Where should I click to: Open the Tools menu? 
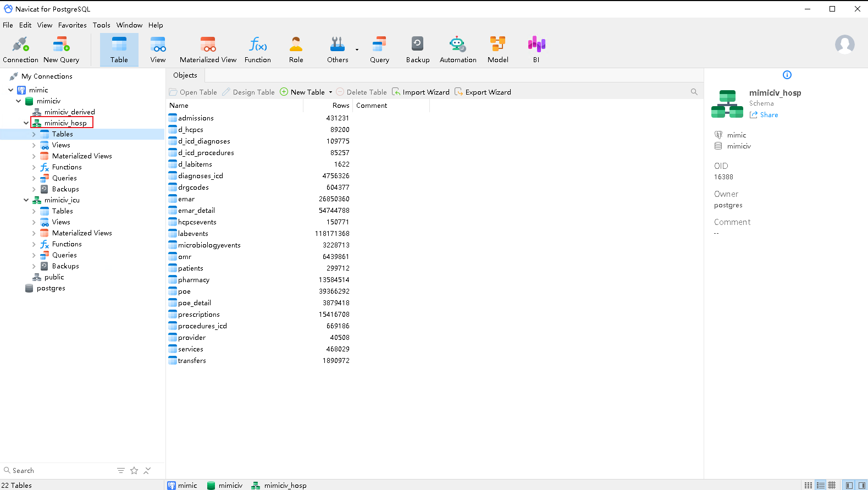click(x=101, y=25)
